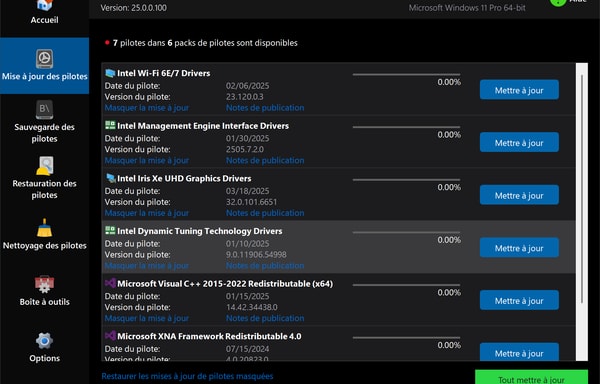Image resolution: width=600 pixels, height=384 pixels.
Task: Click driver version 32.0.101.6651
Action: (x=251, y=202)
